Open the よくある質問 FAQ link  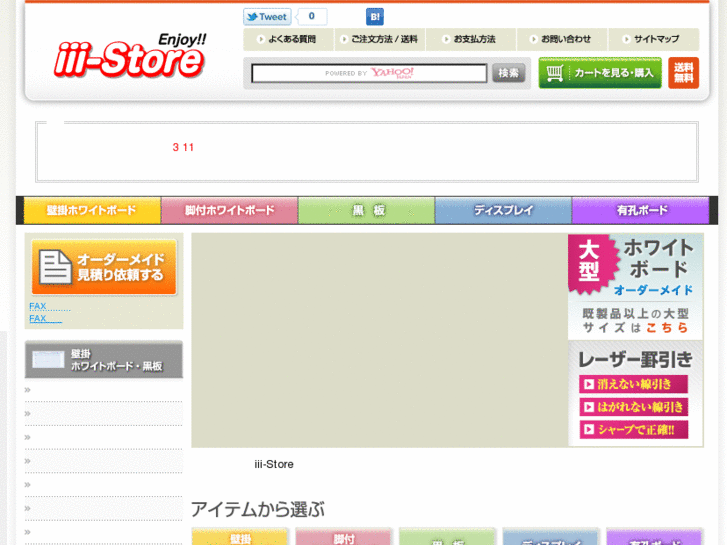288,39
